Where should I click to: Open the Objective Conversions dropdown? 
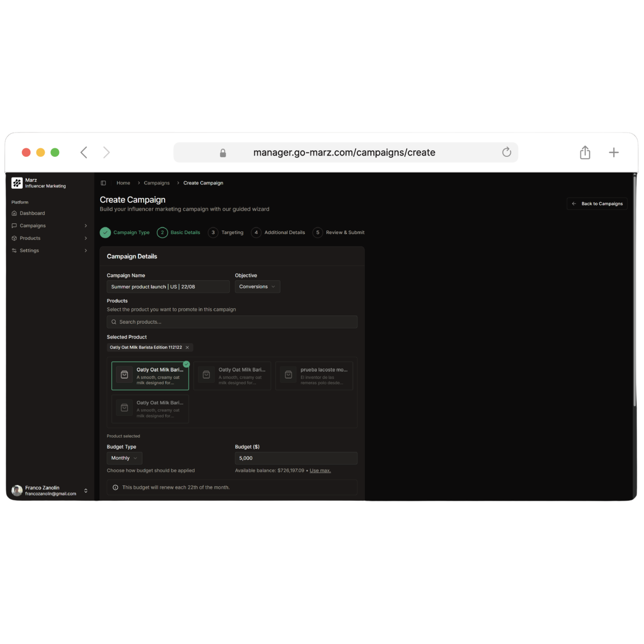(x=257, y=287)
